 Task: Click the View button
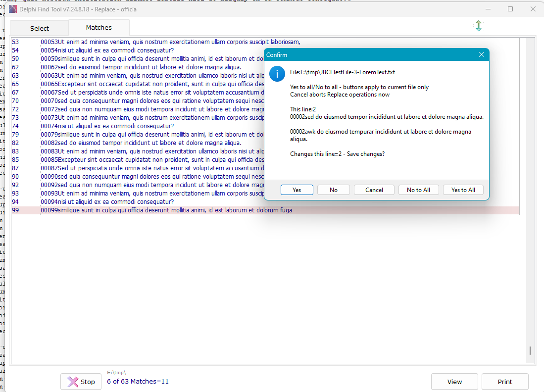(x=454, y=382)
